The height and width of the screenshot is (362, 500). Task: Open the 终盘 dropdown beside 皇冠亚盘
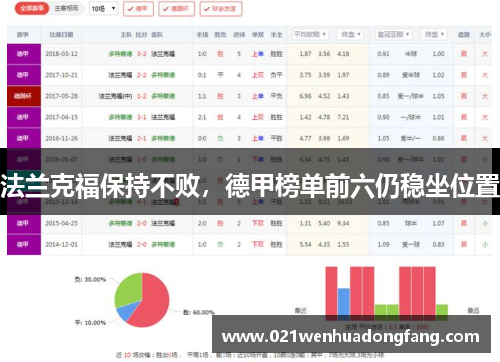(x=434, y=34)
